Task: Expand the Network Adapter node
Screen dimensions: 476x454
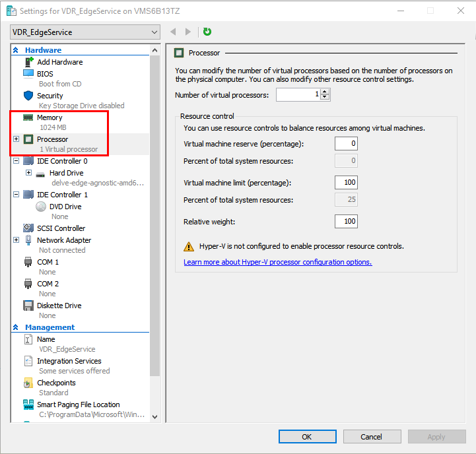Action: coord(17,240)
